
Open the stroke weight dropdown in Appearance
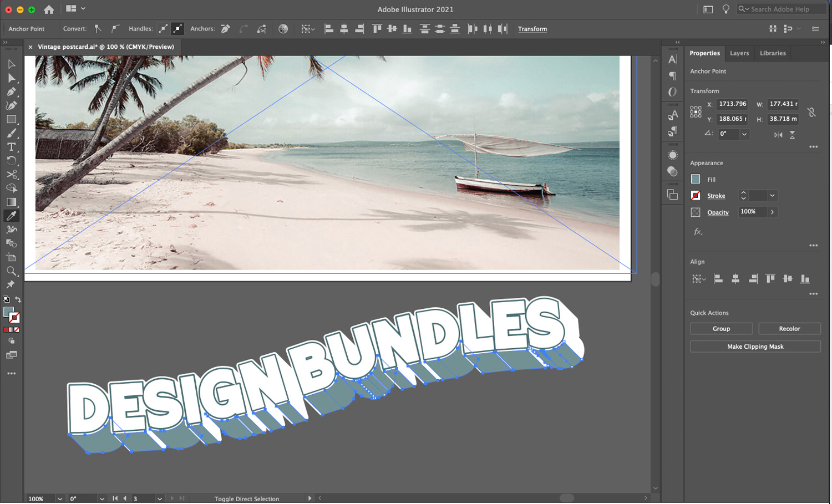pyautogui.click(x=772, y=196)
